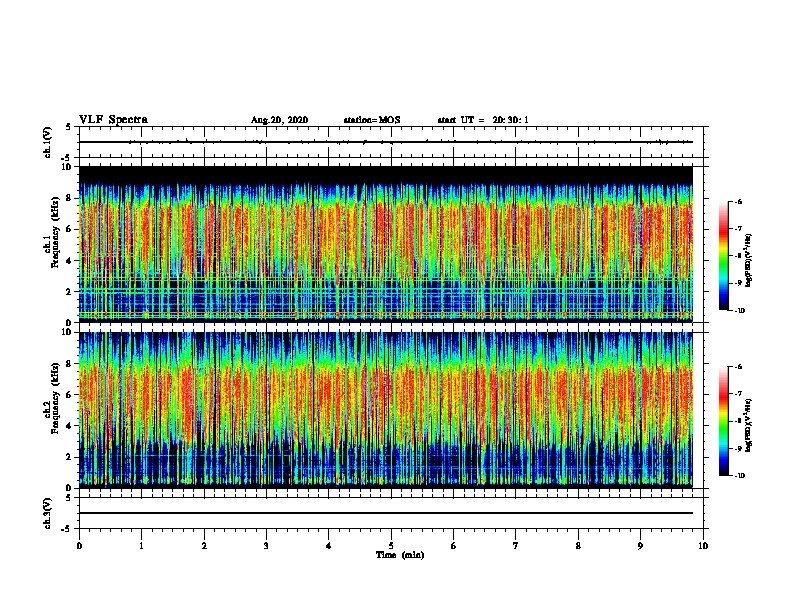Screen dimensions: 792x612
Task: Click the time axis tick label "9"
Action: [640, 546]
